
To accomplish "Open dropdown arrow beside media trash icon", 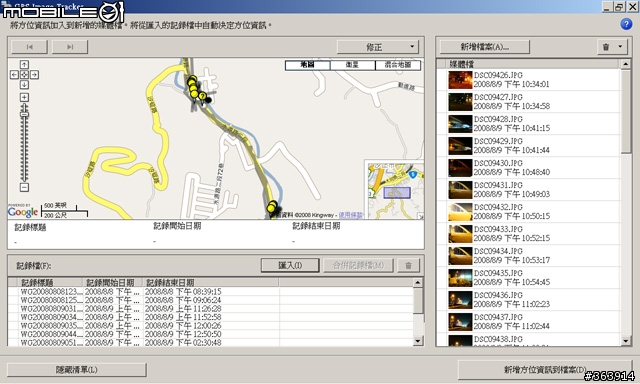I will click(x=620, y=47).
